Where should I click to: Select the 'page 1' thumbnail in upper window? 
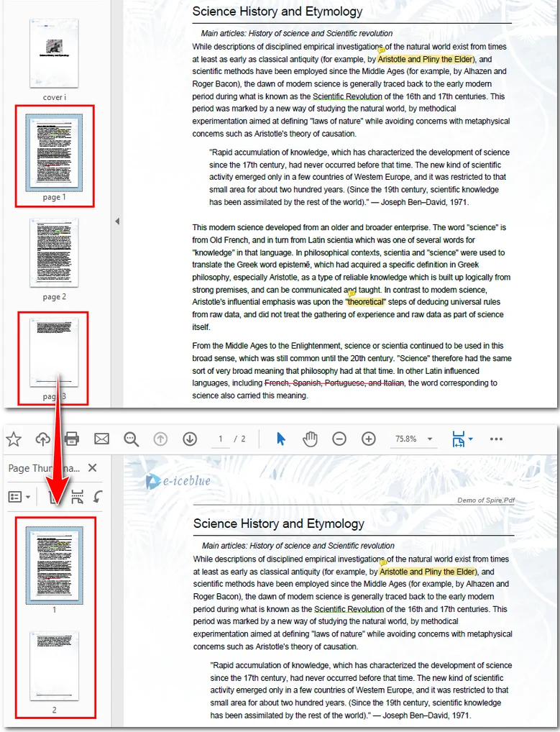pyautogui.click(x=54, y=152)
